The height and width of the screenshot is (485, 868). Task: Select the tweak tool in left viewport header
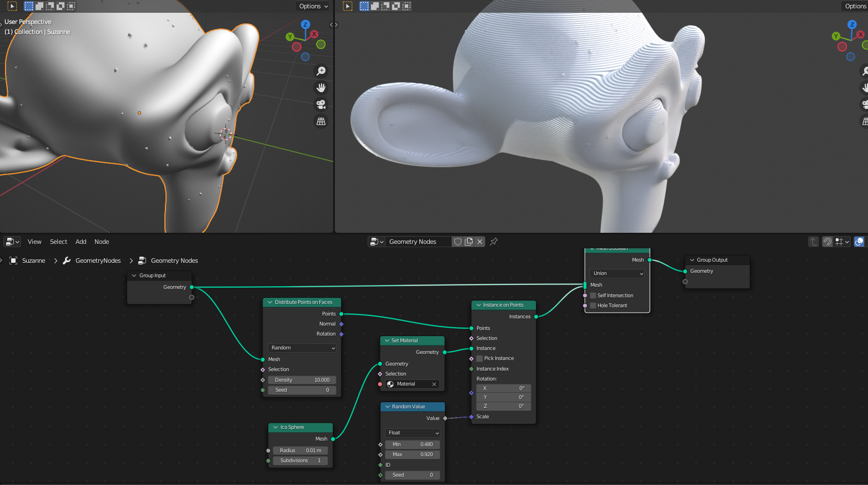click(x=12, y=6)
